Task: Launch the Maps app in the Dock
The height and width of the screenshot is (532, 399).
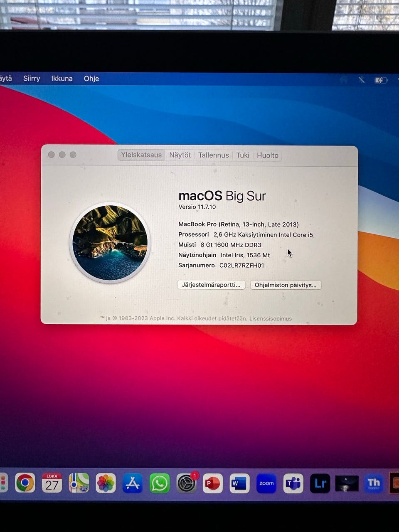Action: (x=79, y=483)
